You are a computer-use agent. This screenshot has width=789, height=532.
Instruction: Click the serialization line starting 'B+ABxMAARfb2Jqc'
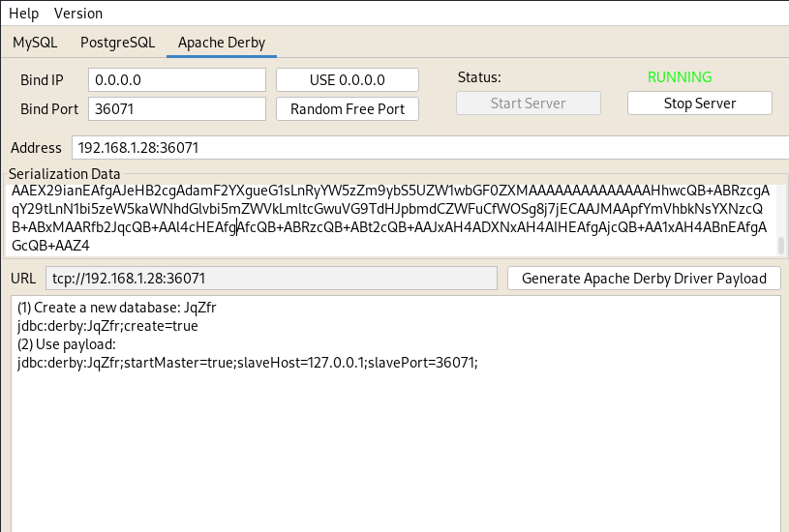pyautogui.click(x=389, y=227)
